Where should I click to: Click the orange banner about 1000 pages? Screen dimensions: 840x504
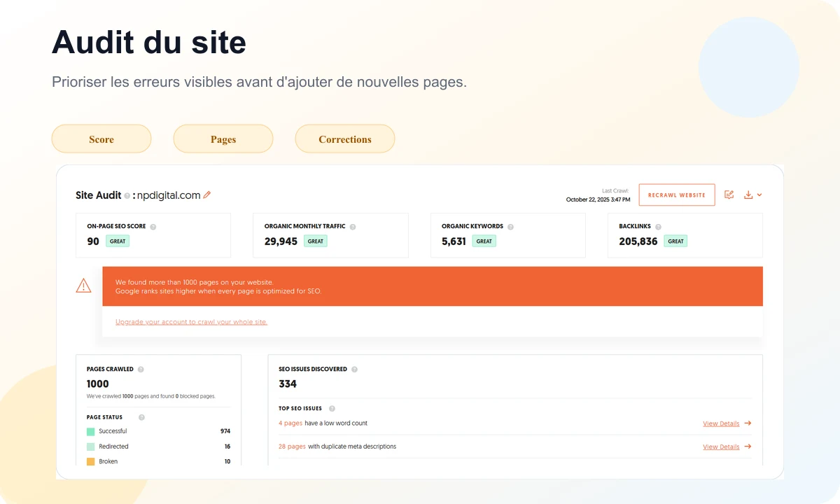tap(433, 286)
